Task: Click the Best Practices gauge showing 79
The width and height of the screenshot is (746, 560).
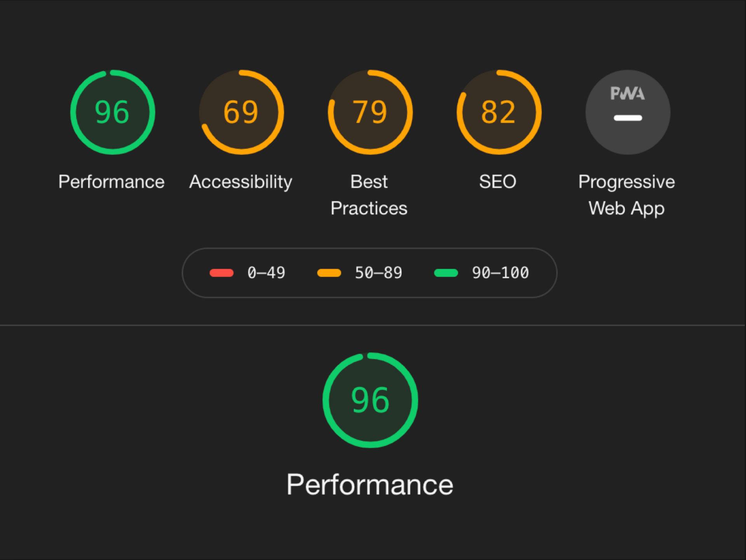Action: pyautogui.click(x=370, y=112)
